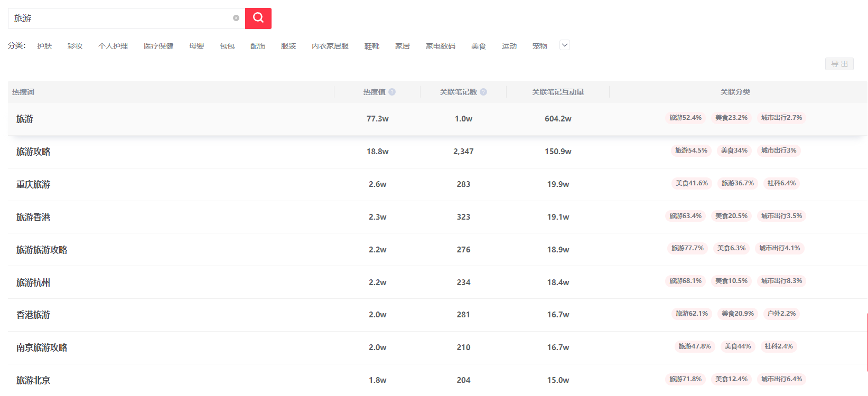Click the 热搜词 column header
Viewport: 868px width, 396px height.
click(x=23, y=92)
